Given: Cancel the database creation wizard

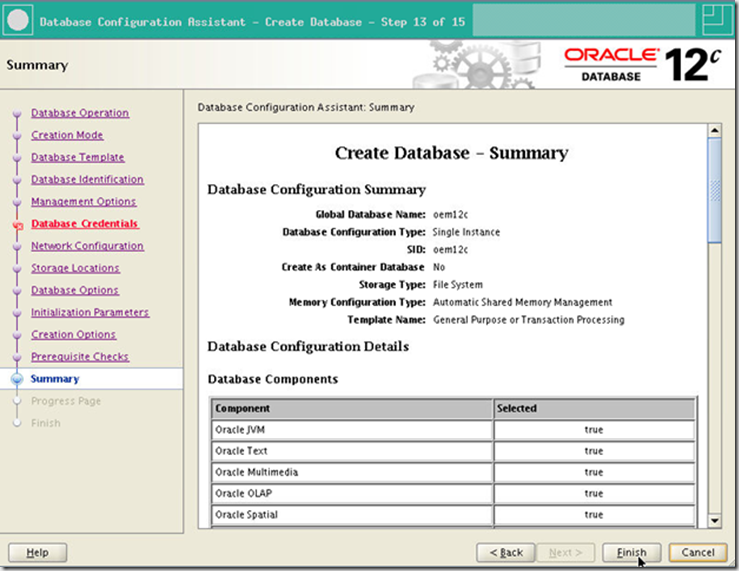Looking at the screenshot, I should (698, 552).
